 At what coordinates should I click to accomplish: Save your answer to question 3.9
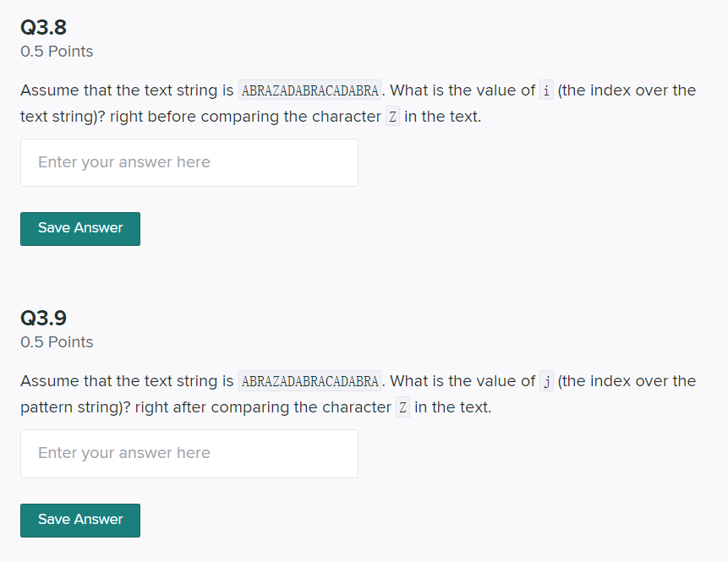point(79,520)
